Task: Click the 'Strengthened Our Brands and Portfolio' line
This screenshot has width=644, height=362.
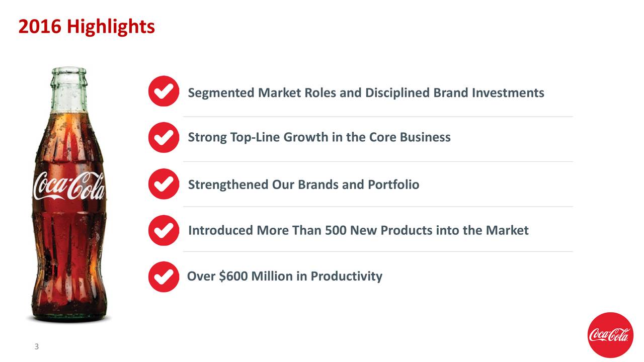Action: coord(303,185)
